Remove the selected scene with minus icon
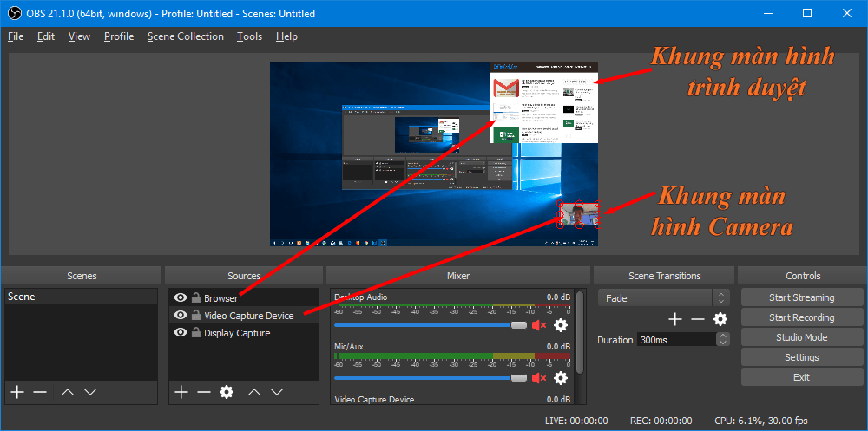868x431 pixels. (40, 392)
